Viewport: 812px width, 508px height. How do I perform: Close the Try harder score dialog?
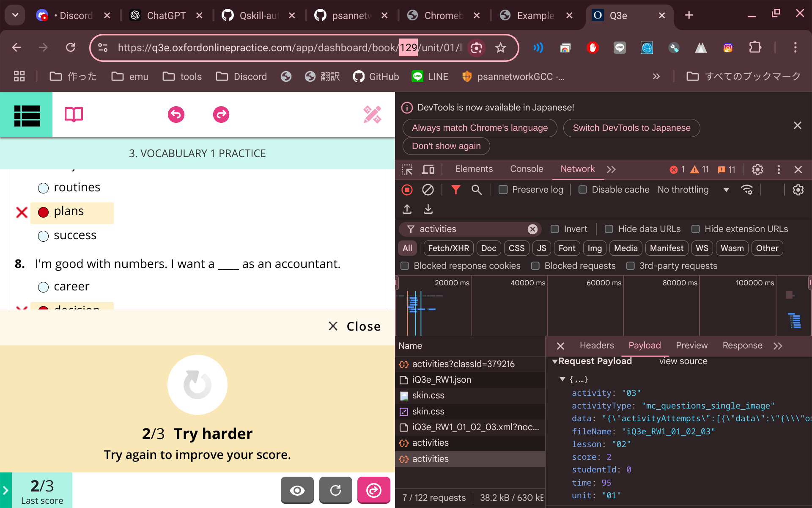354,326
